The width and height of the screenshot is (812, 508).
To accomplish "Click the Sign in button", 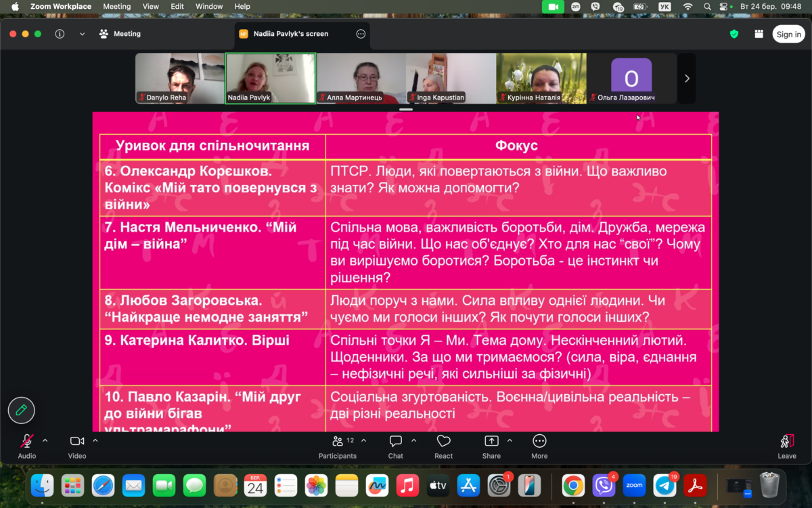I will pos(788,35).
